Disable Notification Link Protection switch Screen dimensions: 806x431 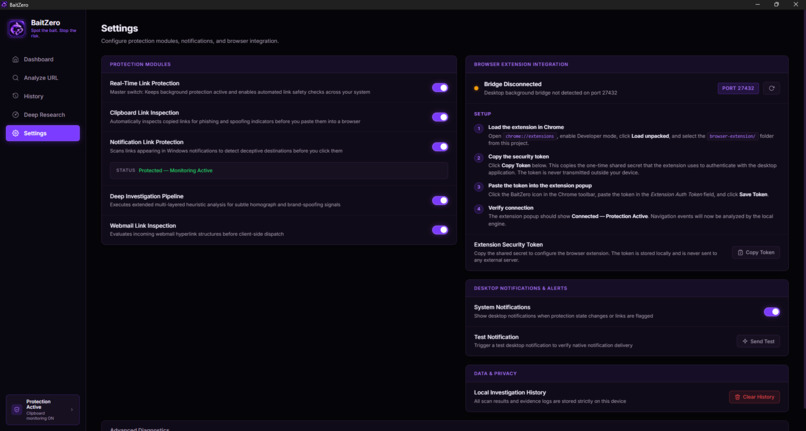(x=440, y=147)
